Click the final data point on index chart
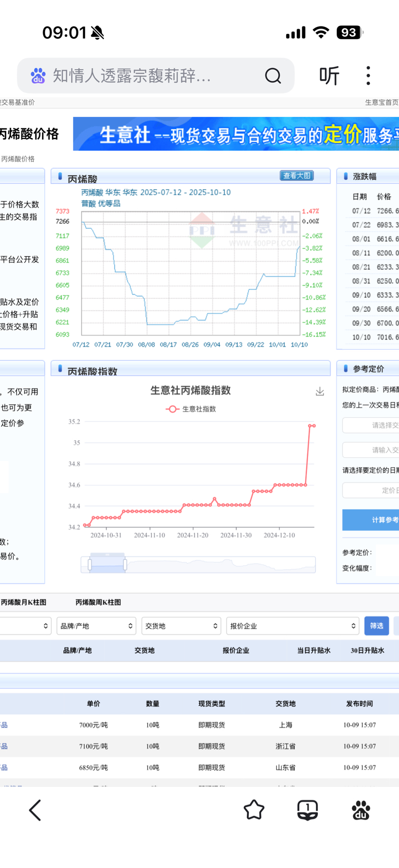This screenshot has width=399, height=868. [x=314, y=426]
